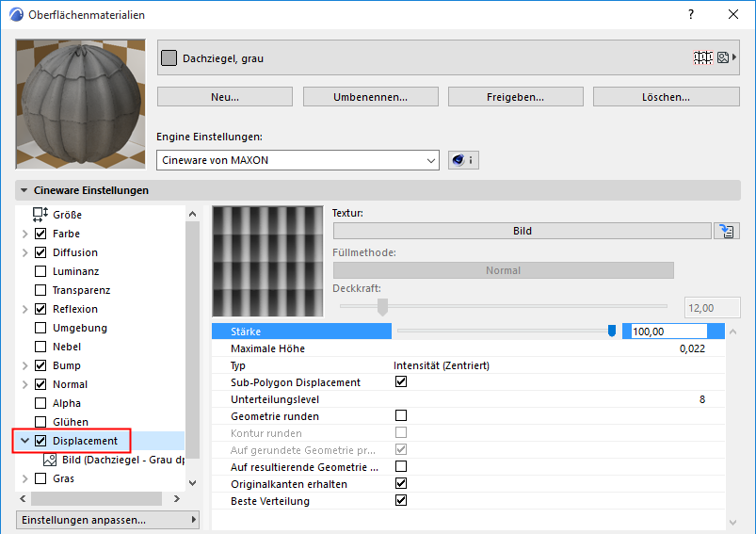The image size is (756, 534).
Task: Click the Deckkraft slider handle
Action: (x=382, y=307)
